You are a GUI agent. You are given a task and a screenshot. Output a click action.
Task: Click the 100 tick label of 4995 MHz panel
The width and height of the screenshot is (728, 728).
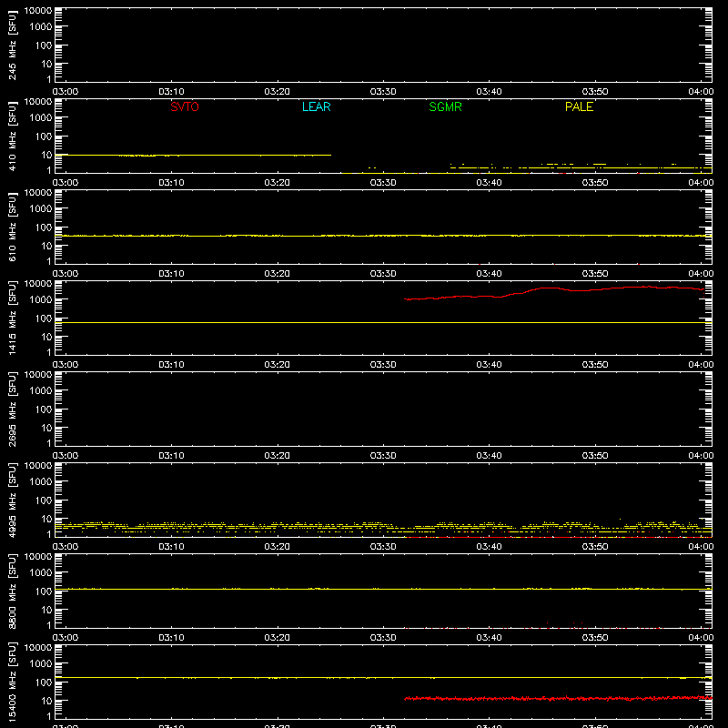click(44, 500)
